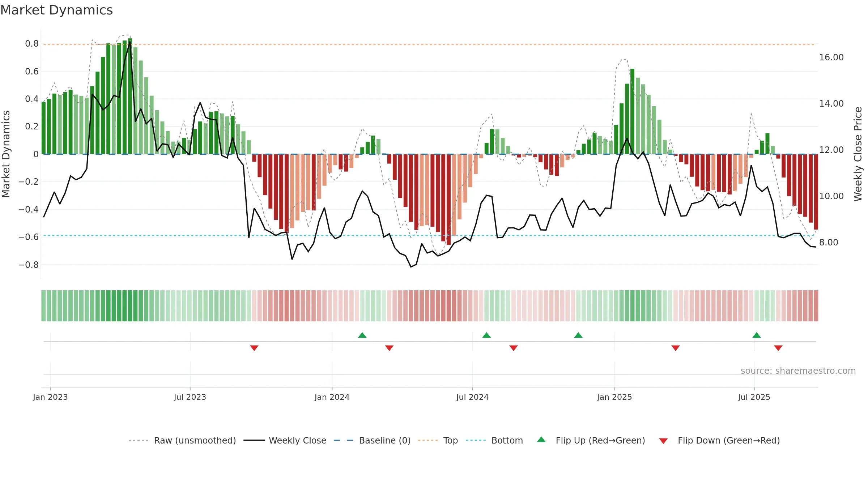868x488 pixels.
Task: Click the Raw (unsmoothed) legend entry
Action: tap(182, 440)
